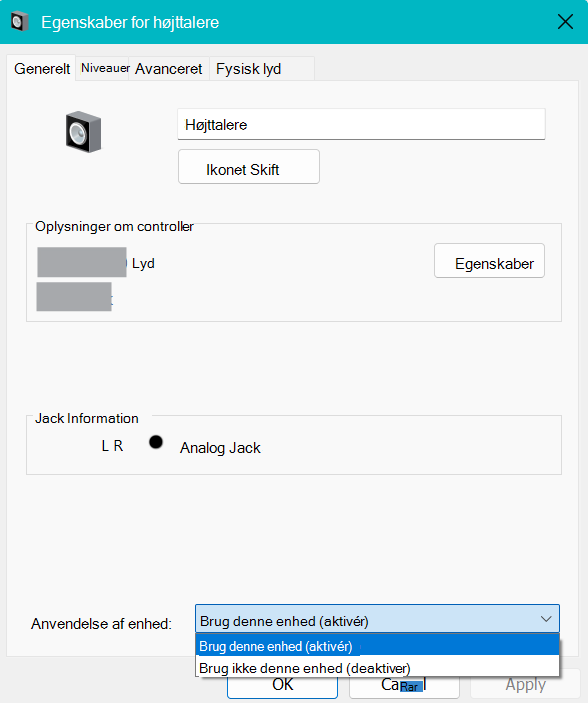Switch to the Niveauer tab
588x703 pixels.
[x=105, y=68]
